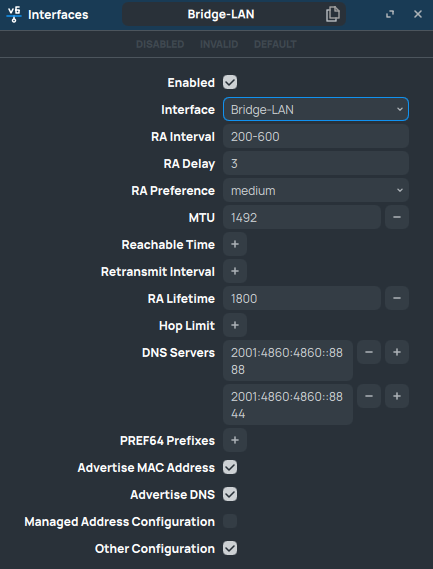The width and height of the screenshot is (433, 569).
Task: Click the DEFAULT status flag
Action: [275, 44]
